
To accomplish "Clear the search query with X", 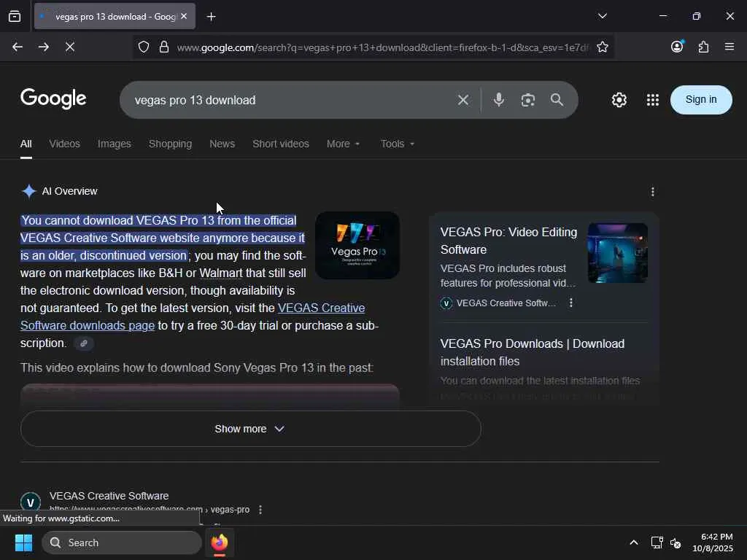I will [463, 100].
